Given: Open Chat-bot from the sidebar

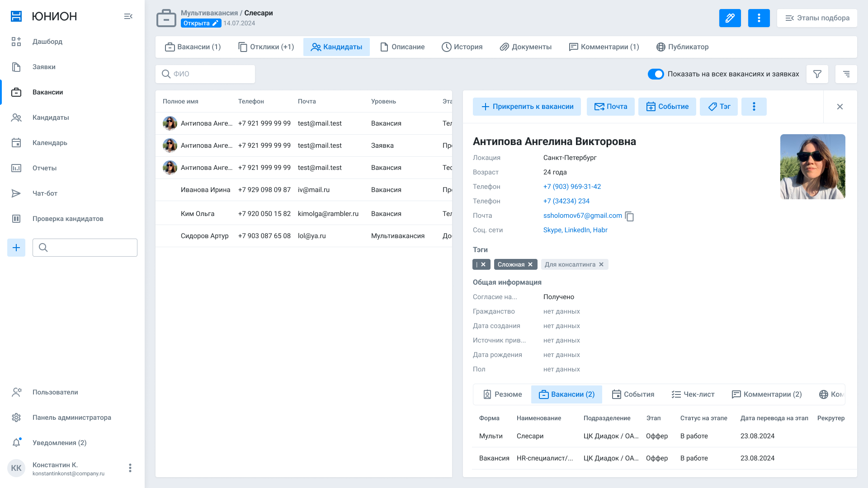Looking at the screenshot, I should (x=45, y=193).
